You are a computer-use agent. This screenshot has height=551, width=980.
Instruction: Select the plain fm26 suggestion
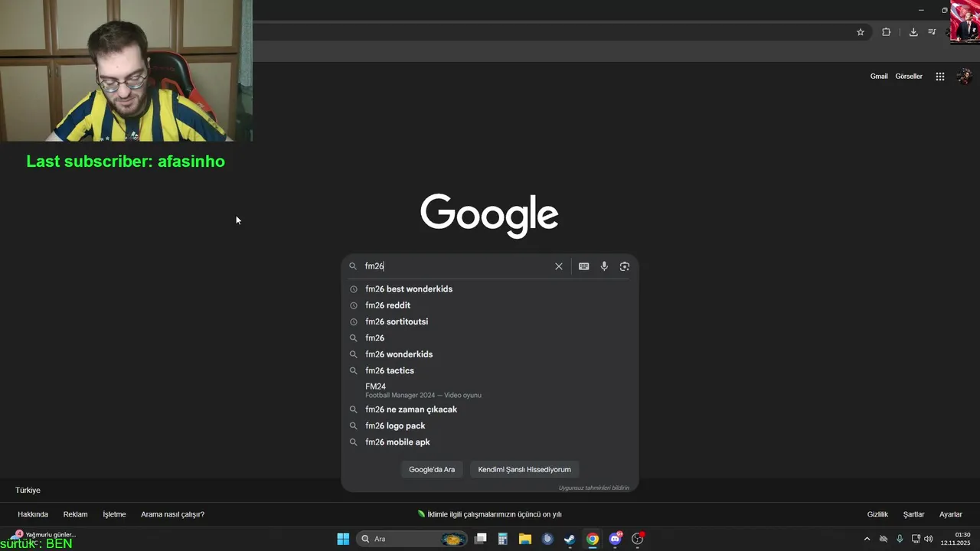[490, 338]
